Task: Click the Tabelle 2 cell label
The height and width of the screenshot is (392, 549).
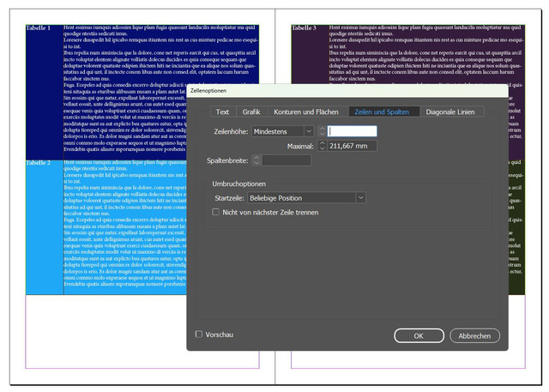Action: pyautogui.click(x=38, y=163)
